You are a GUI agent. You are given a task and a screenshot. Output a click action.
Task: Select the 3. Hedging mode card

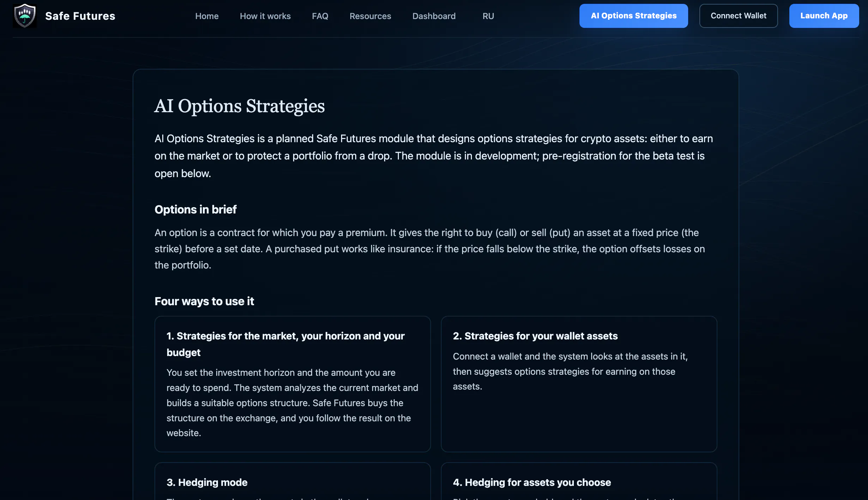point(292,481)
